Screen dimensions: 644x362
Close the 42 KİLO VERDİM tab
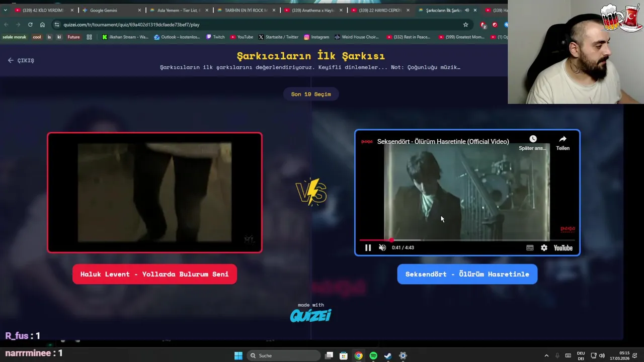click(x=72, y=10)
